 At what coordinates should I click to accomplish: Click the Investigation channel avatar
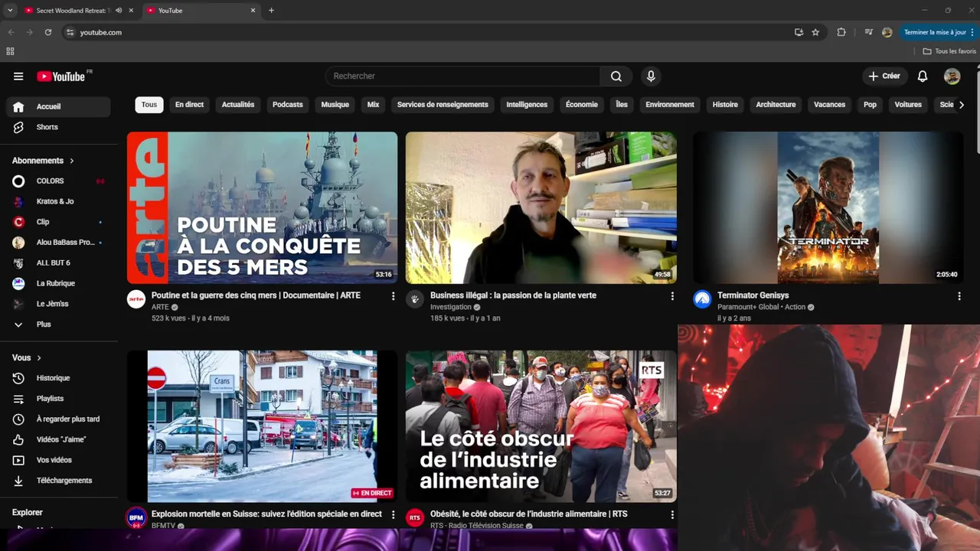414,299
